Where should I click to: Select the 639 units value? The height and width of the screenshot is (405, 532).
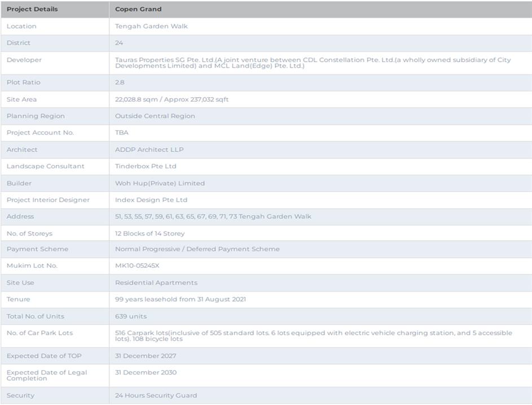(x=130, y=316)
